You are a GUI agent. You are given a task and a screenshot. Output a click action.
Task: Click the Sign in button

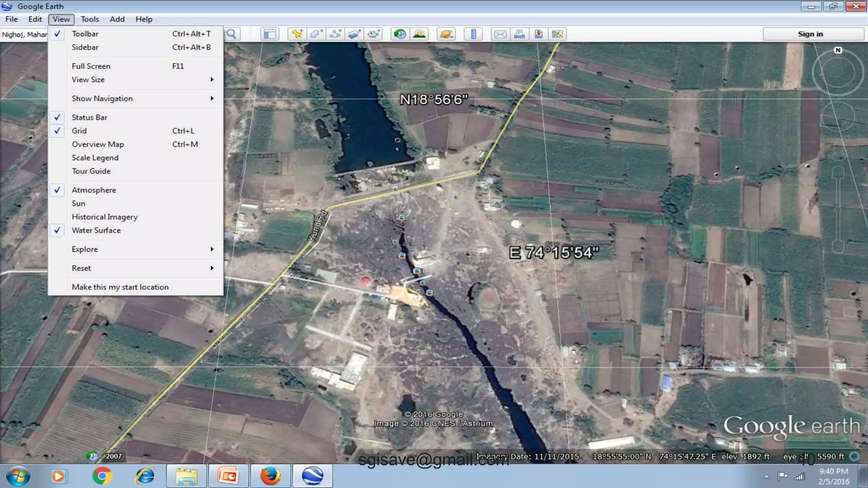810,34
